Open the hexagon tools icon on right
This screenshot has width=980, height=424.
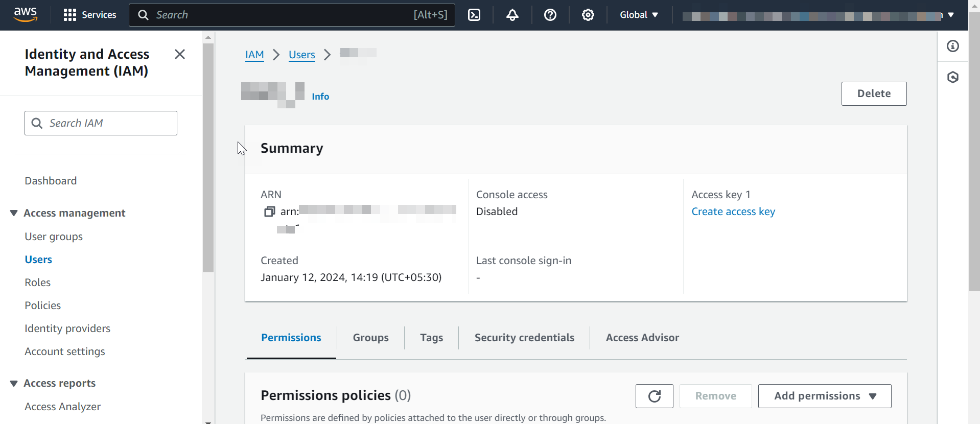(953, 77)
